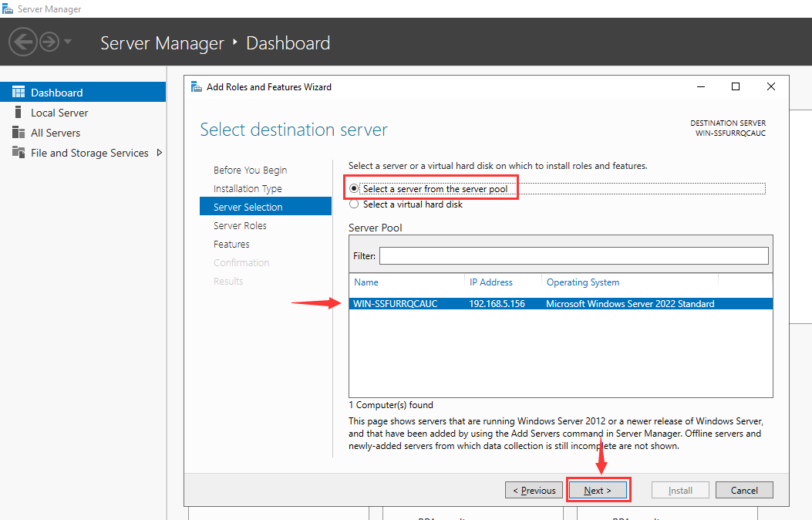
Task: Jump to the Server Roles step
Action: coord(240,226)
